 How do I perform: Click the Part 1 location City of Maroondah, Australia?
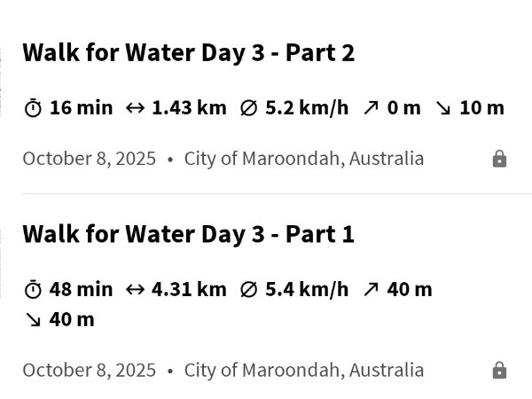point(303,370)
